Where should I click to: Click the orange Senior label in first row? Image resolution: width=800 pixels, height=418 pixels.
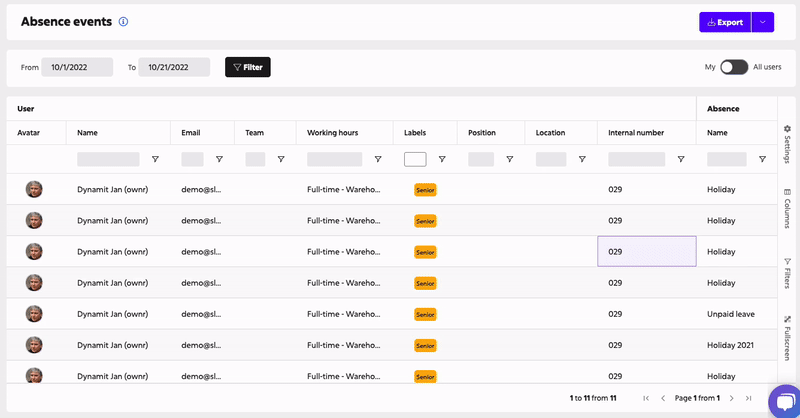[425, 190]
